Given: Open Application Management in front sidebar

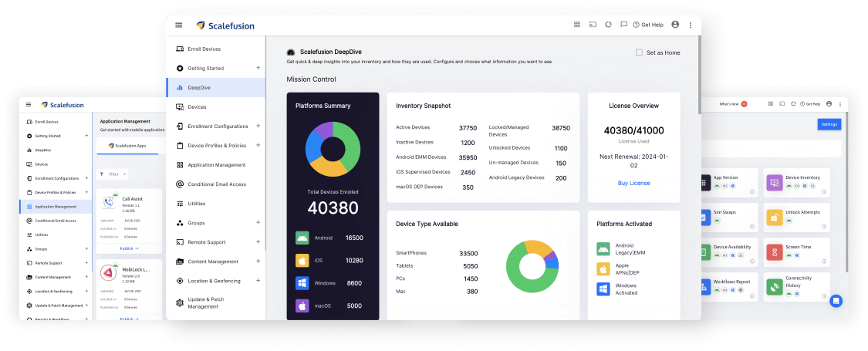Looking at the screenshot, I should click(216, 164).
